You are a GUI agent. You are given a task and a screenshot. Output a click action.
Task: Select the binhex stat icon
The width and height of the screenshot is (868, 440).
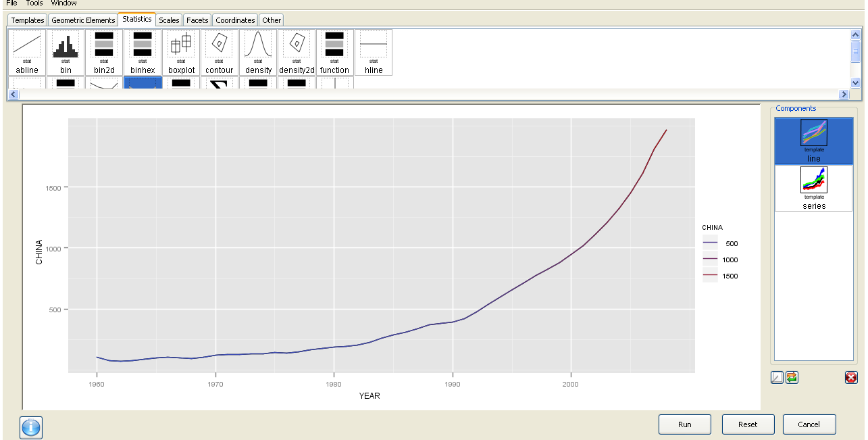point(143,51)
